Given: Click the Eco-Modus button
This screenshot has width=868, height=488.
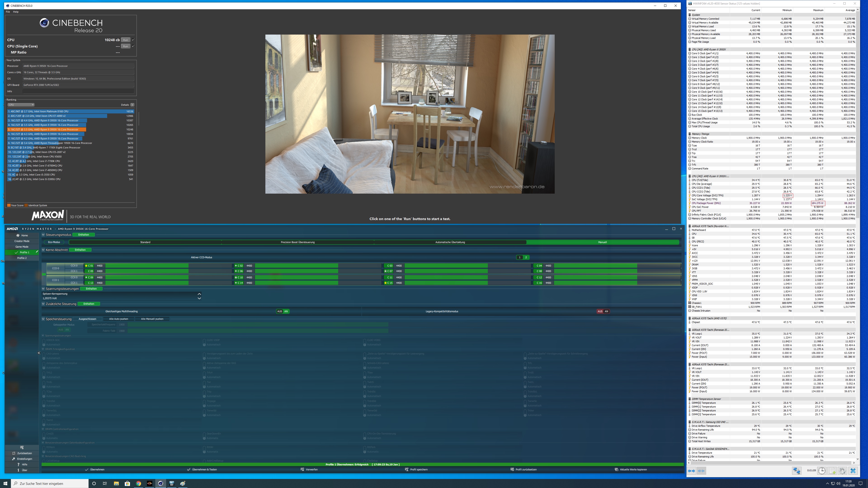Looking at the screenshot, I should click(54, 242).
